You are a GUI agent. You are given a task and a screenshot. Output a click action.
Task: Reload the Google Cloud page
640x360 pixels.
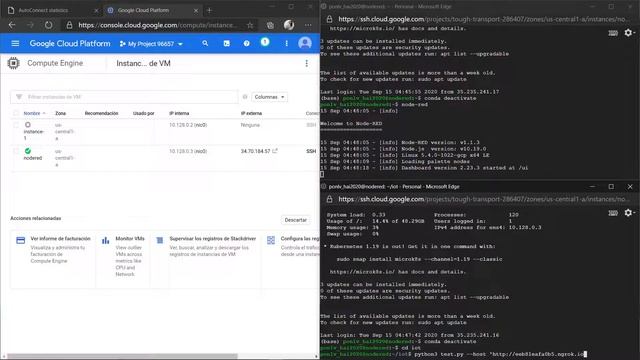(49, 25)
